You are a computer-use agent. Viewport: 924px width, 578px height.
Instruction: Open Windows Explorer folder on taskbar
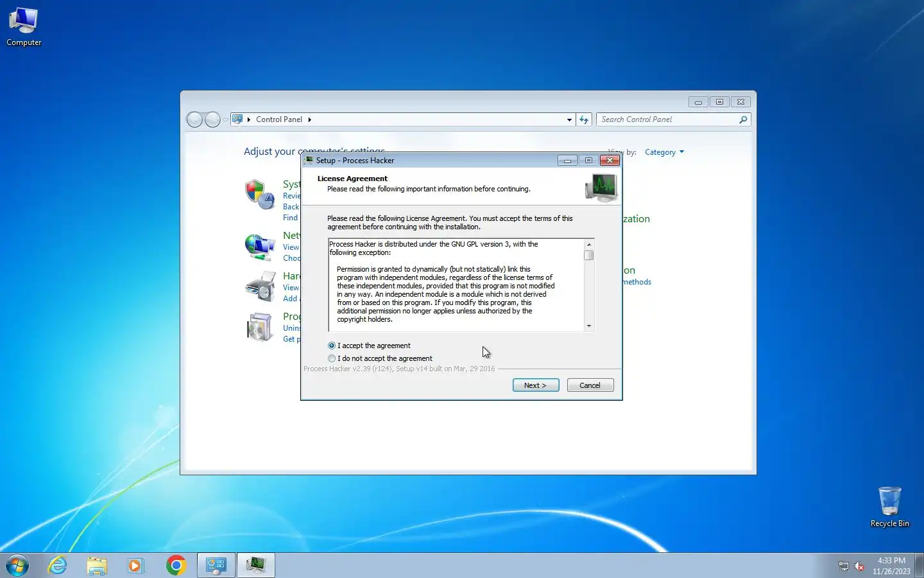coord(97,565)
